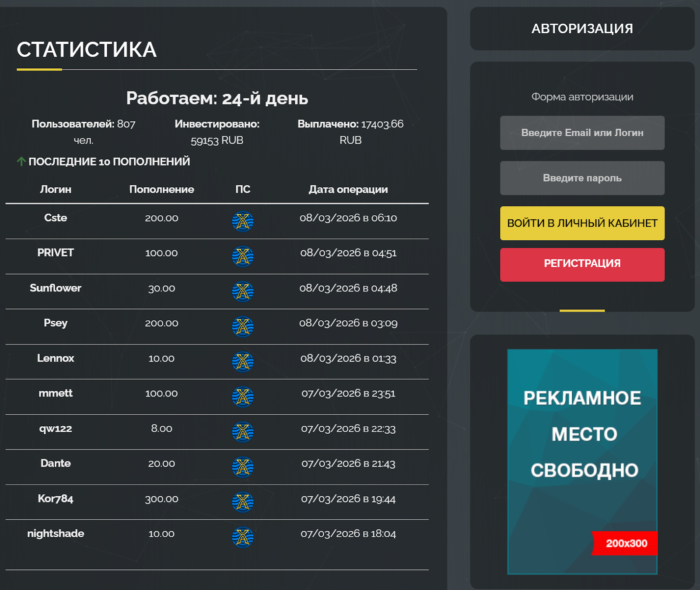The width and height of the screenshot is (700, 590).
Task: Select the Введите пароль password field
Action: click(x=582, y=178)
